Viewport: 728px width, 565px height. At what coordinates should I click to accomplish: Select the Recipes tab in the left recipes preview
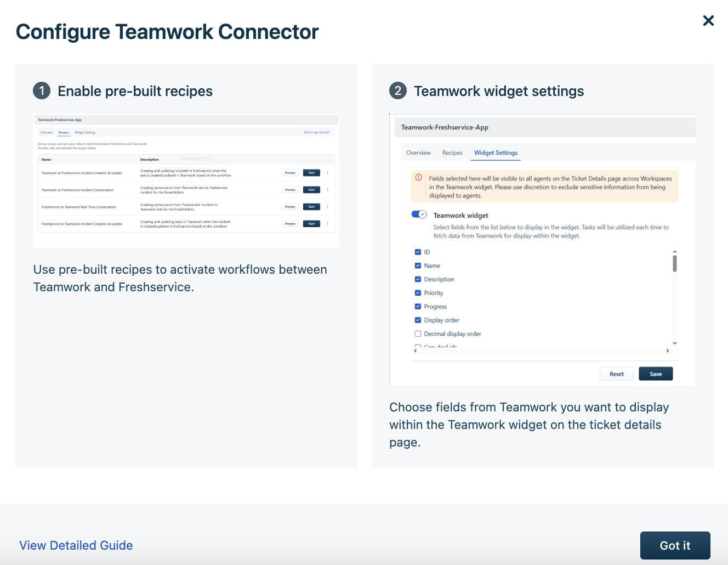click(64, 132)
